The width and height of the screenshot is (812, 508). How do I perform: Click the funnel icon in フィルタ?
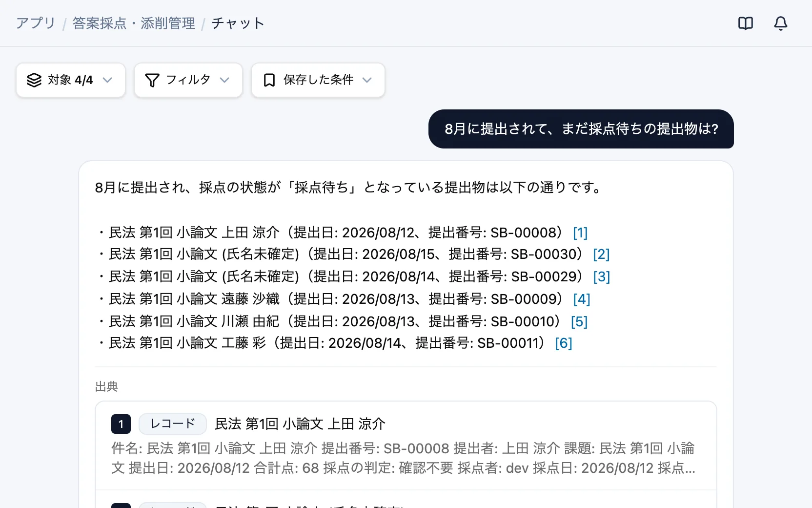(152, 80)
